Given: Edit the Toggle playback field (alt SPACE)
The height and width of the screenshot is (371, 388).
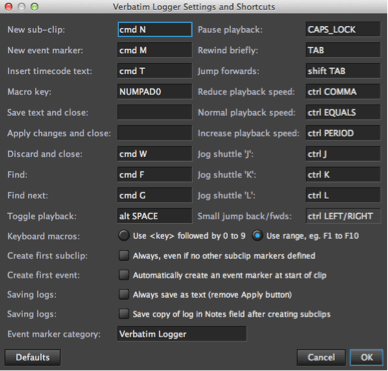Looking at the screenshot, I should click(155, 216).
